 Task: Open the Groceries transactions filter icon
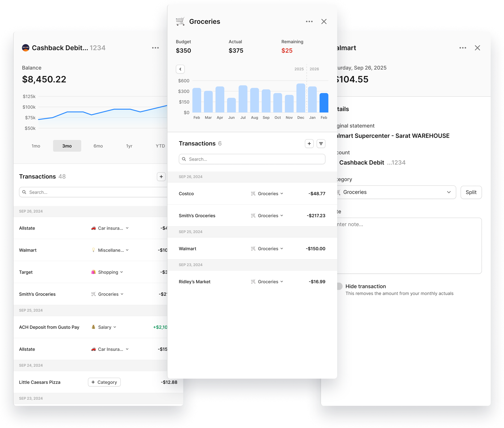click(x=321, y=144)
